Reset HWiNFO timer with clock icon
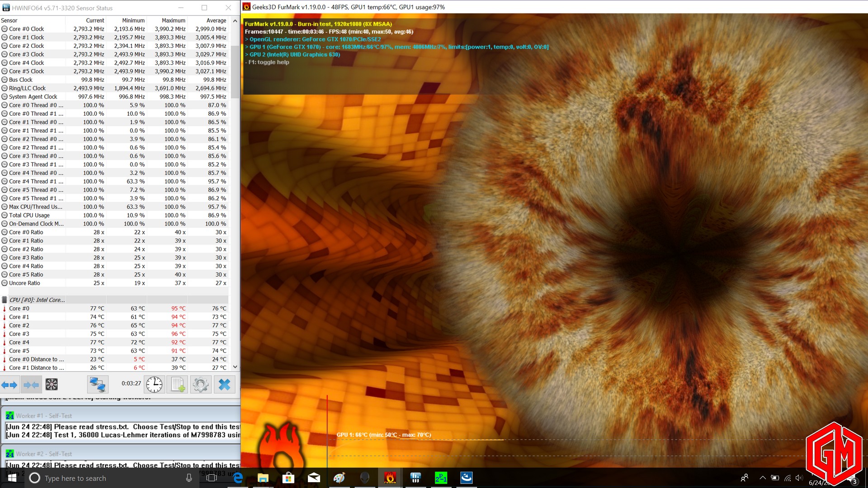The width and height of the screenshot is (868, 488). [155, 385]
